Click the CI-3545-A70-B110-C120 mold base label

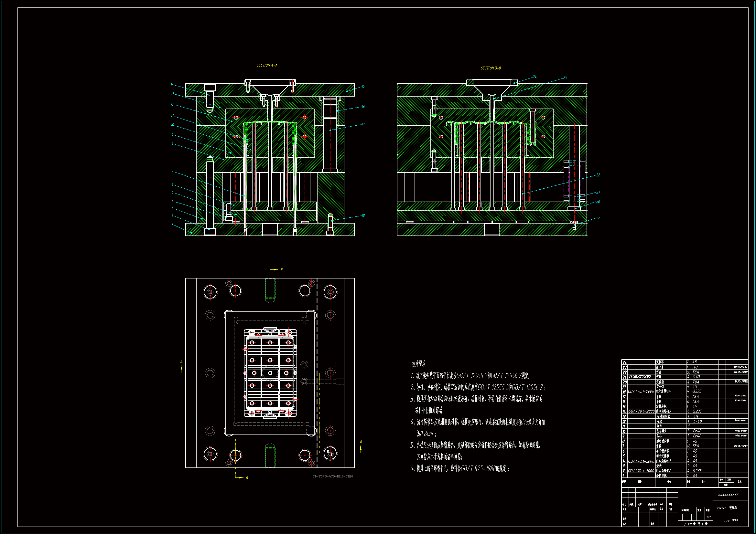pos(332,476)
